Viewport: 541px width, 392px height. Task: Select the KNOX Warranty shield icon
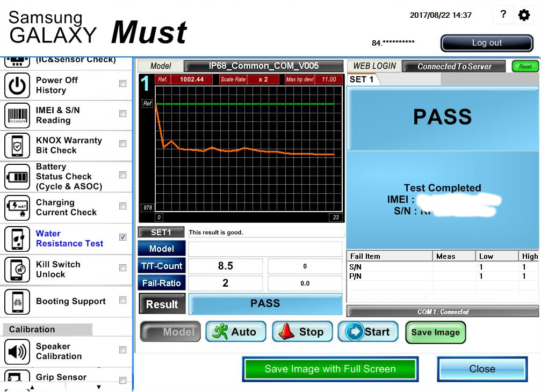coord(17,146)
